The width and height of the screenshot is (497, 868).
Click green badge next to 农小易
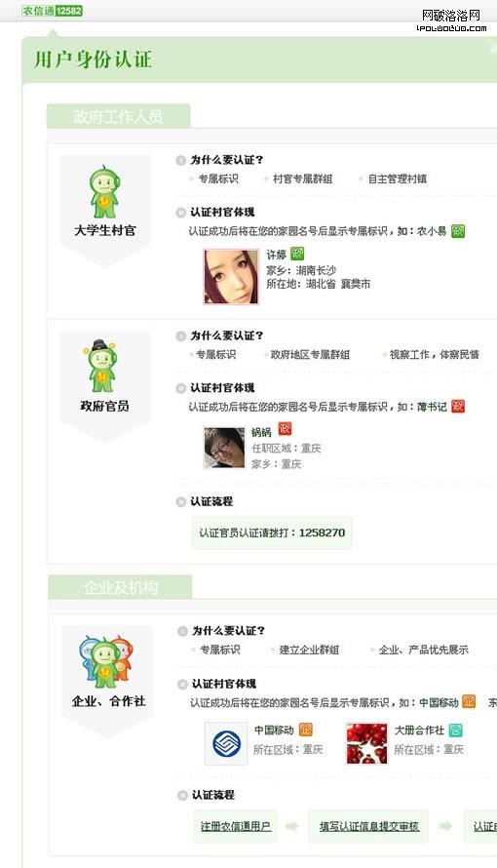point(458,231)
